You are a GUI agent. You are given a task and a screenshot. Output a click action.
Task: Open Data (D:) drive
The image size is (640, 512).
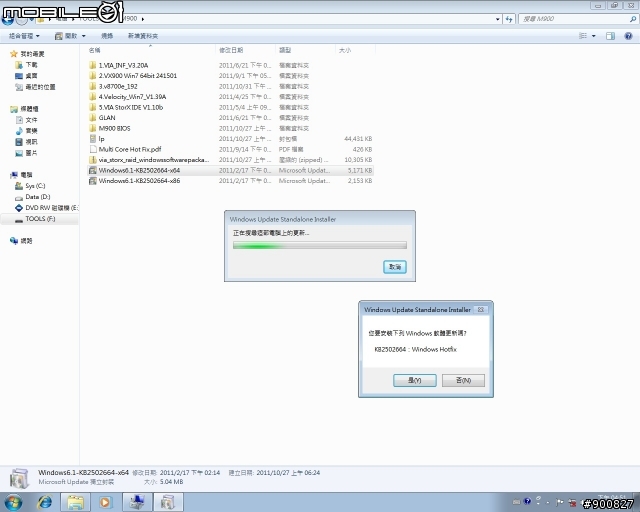click(x=33, y=197)
